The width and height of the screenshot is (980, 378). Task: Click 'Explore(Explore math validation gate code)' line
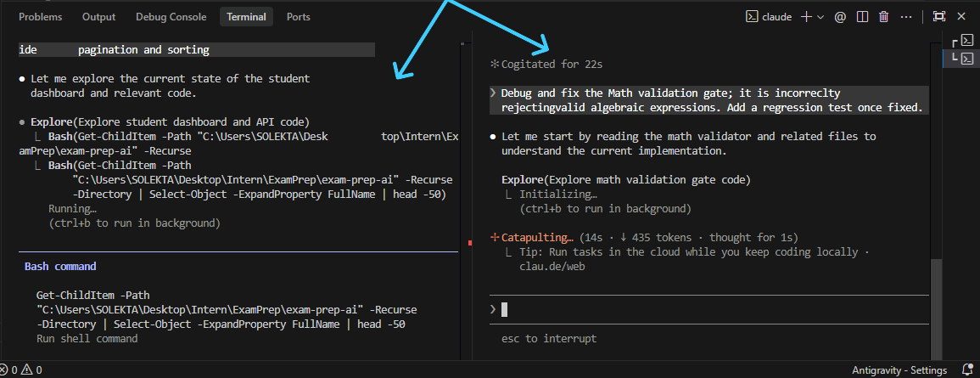(x=625, y=179)
